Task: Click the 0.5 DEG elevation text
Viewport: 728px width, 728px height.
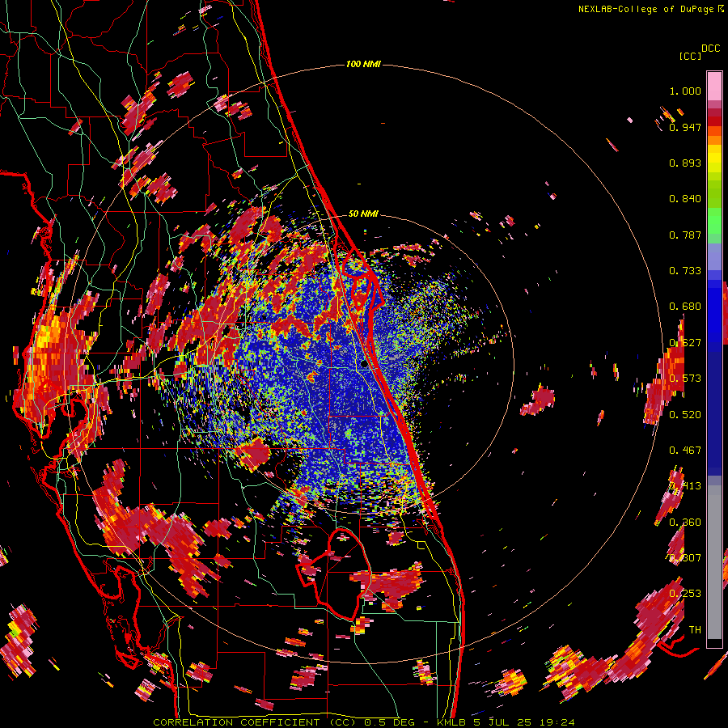Action: click(389, 722)
